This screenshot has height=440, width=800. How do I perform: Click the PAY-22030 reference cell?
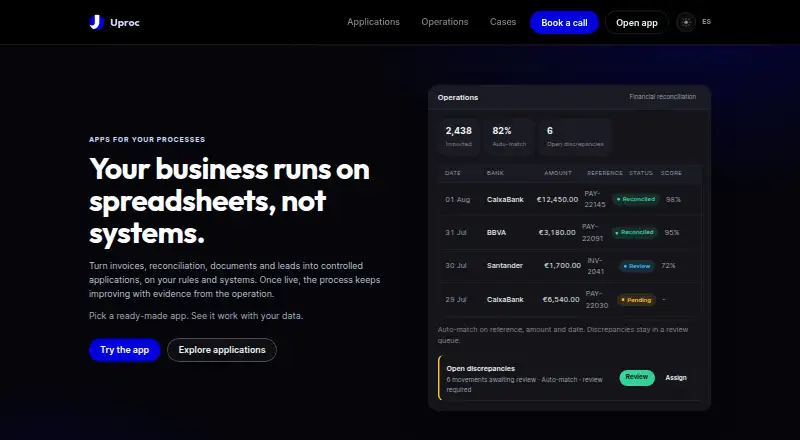[596, 300]
